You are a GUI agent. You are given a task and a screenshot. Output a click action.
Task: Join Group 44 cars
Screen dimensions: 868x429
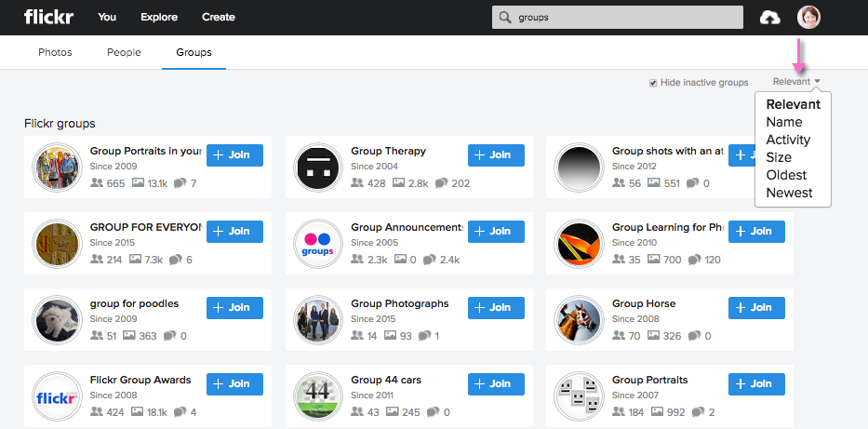pyautogui.click(x=496, y=384)
